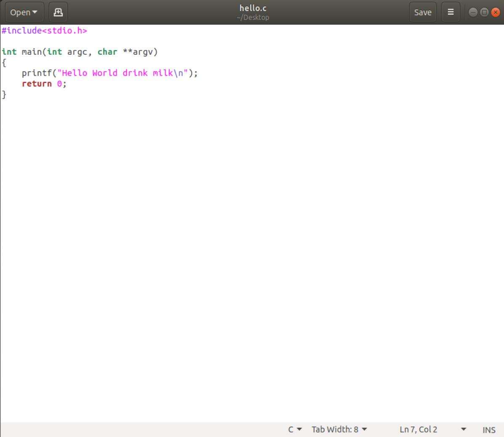This screenshot has height=437, width=504.
Task: Click the Open file button
Action: [24, 12]
